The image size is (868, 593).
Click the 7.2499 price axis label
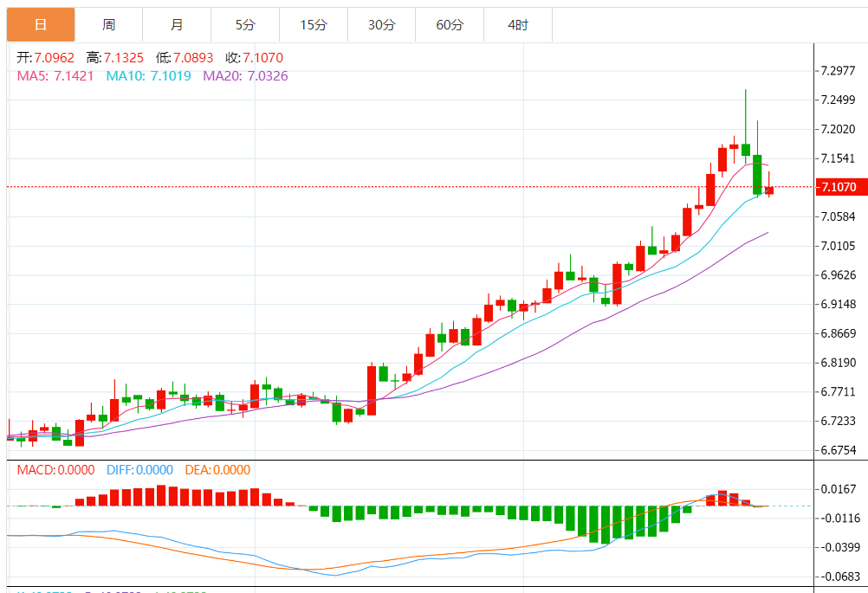tap(838, 100)
